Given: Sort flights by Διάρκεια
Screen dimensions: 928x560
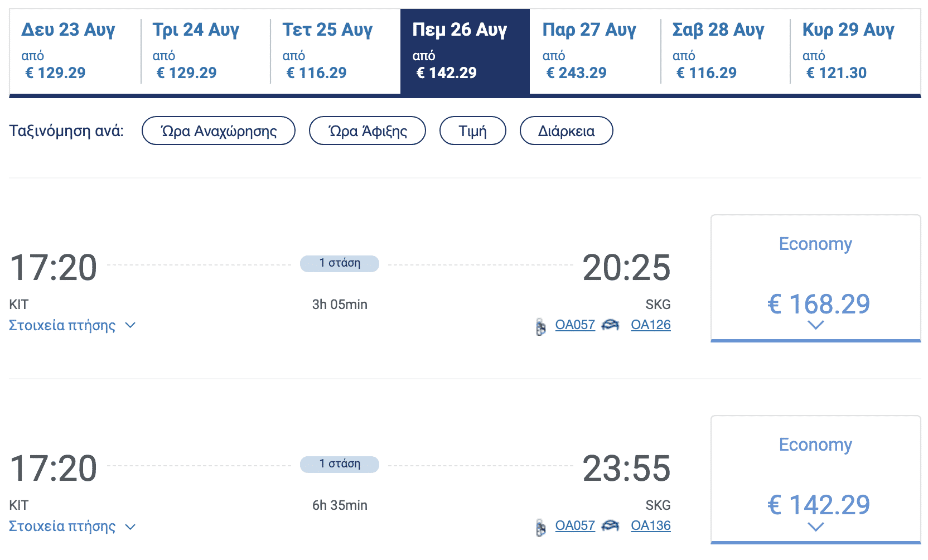Looking at the screenshot, I should [566, 131].
